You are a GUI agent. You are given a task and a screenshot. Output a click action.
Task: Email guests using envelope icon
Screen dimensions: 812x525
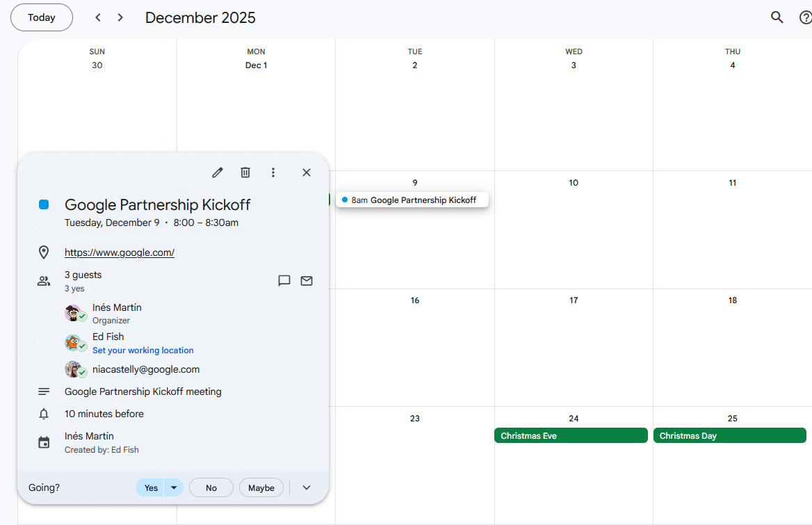[307, 281]
